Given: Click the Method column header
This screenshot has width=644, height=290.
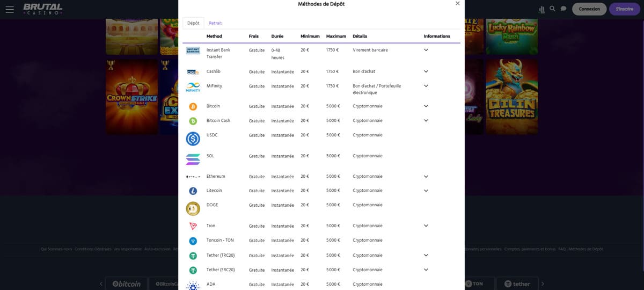Looking at the screenshot, I should click(x=214, y=36).
